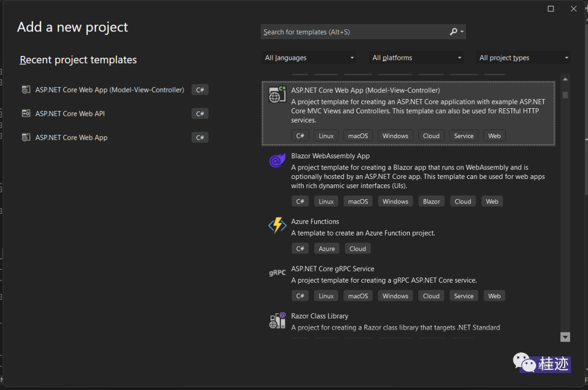Open the All languages dropdown
Screen dimensions: 588x390
309,58
